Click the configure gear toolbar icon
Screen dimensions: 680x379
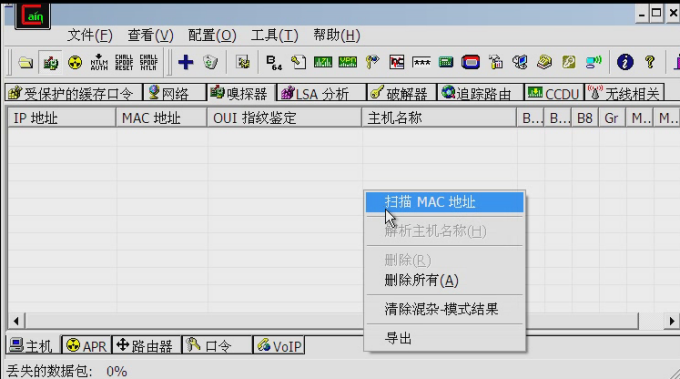(x=243, y=62)
